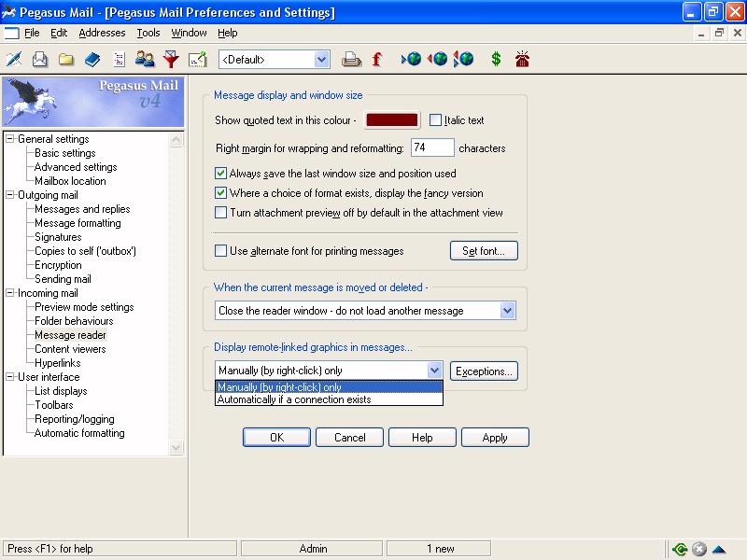Select Folder behaviours tree item
This screenshot has height=560, width=747.
(x=74, y=321)
